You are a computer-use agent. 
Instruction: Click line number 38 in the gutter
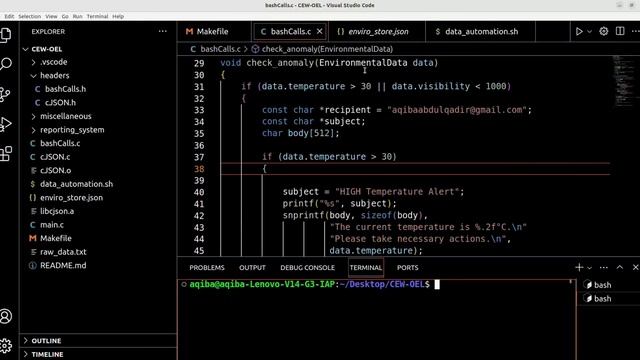point(199,169)
